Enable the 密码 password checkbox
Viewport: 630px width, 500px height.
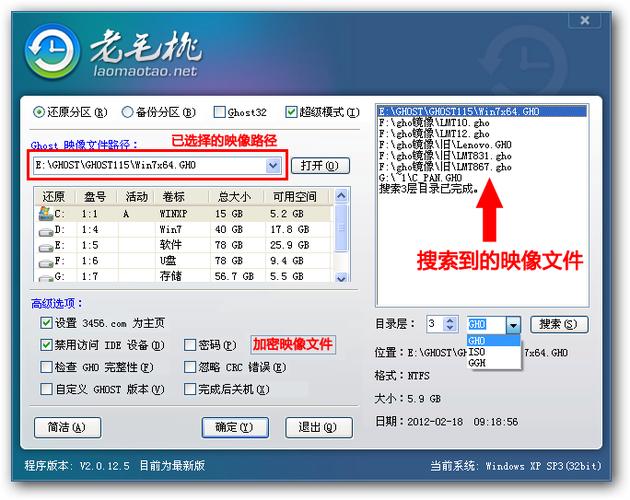pos(190,344)
